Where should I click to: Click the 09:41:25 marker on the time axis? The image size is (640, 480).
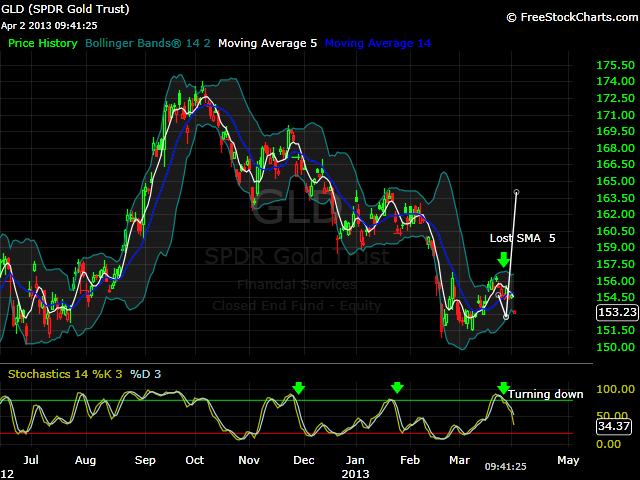pos(506,466)
